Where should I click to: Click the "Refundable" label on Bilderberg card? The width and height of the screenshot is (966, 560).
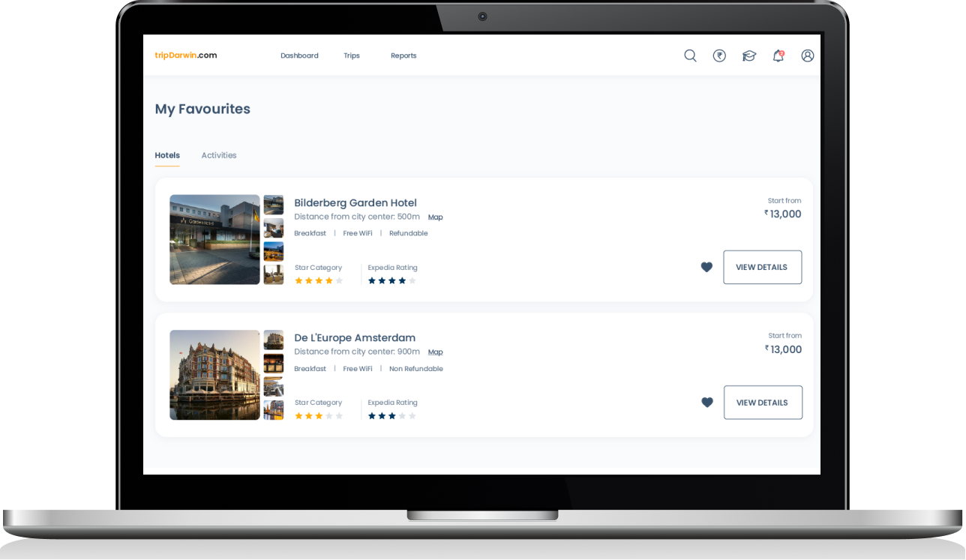pyautogui.click(x=409, y=233)
